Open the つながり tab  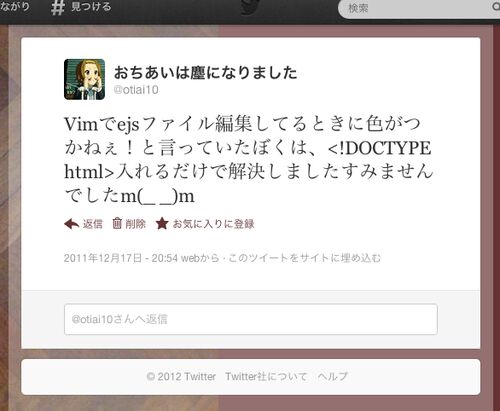tap(15, 7)
